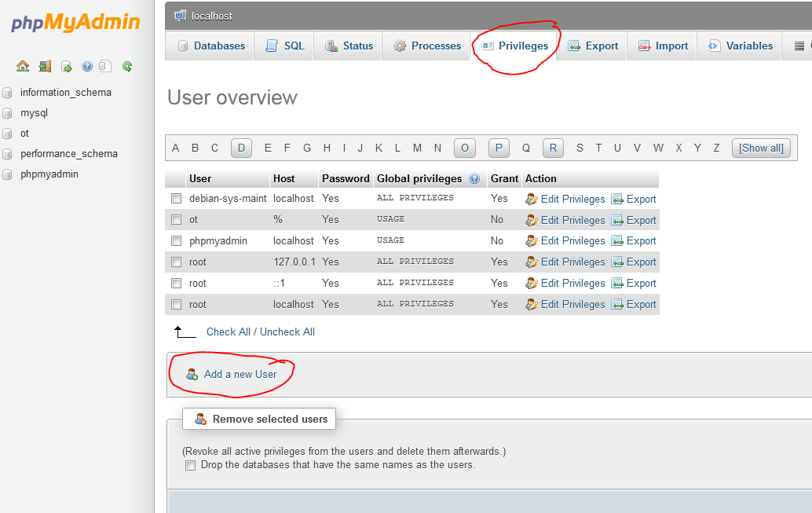
Task: Click the localhost server link in the header
Action: [212, 16]
